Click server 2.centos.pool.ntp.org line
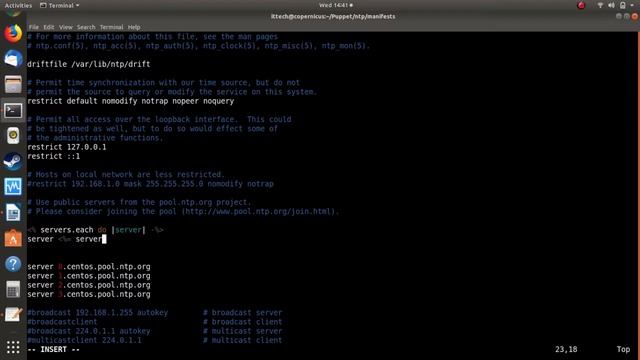 pyautogui.click(x=89, y=285)
